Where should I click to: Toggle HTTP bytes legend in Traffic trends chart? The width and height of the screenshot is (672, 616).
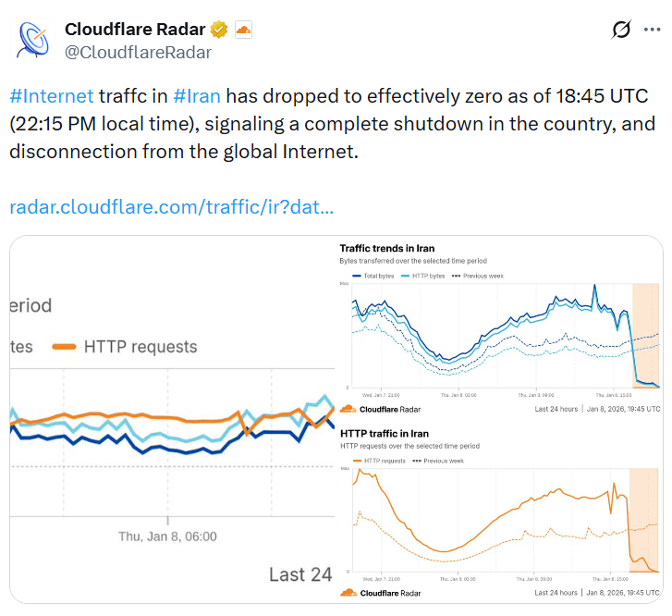(x=425, y=277)
